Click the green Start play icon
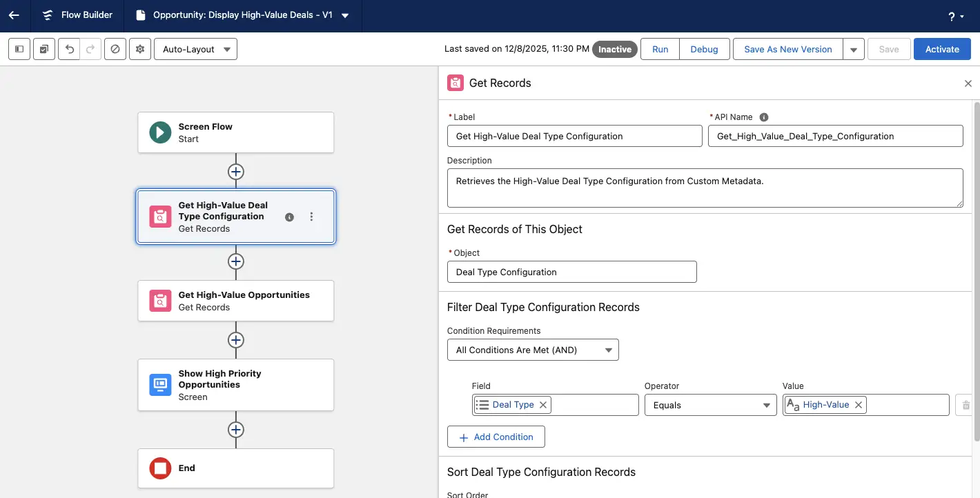 coord(160,132)
